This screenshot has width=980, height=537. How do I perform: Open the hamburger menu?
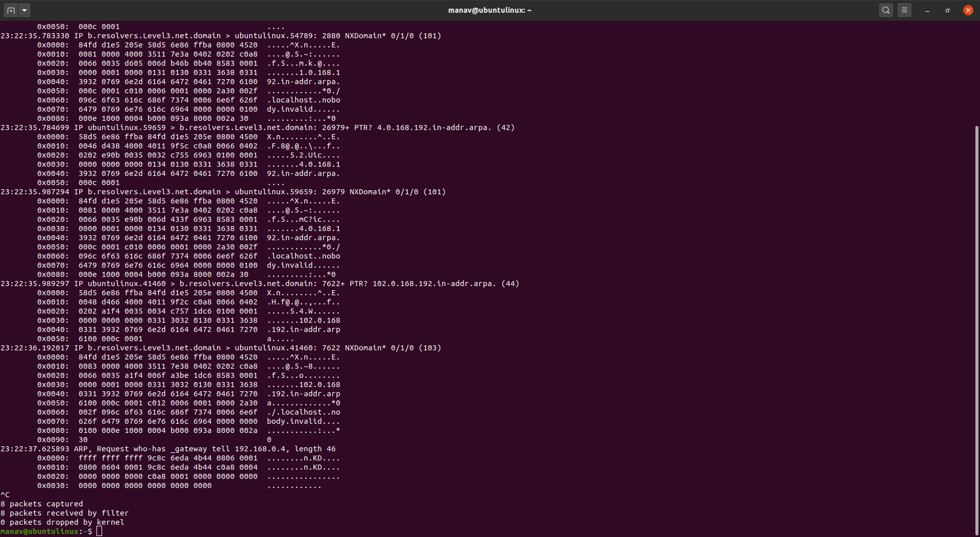click(x=904, y=10)
